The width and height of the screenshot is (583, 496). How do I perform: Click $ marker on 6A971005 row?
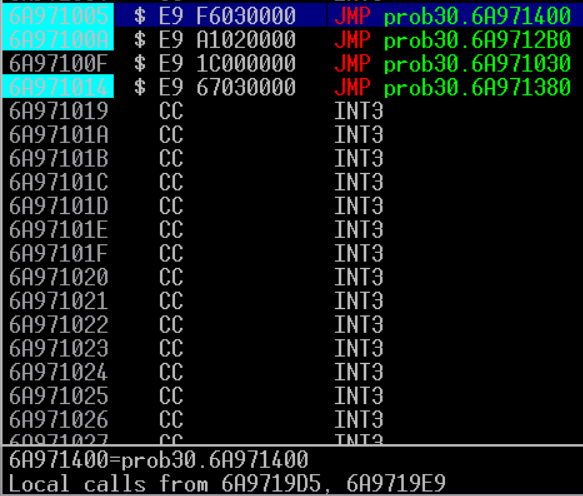click(x=140, y=16)
